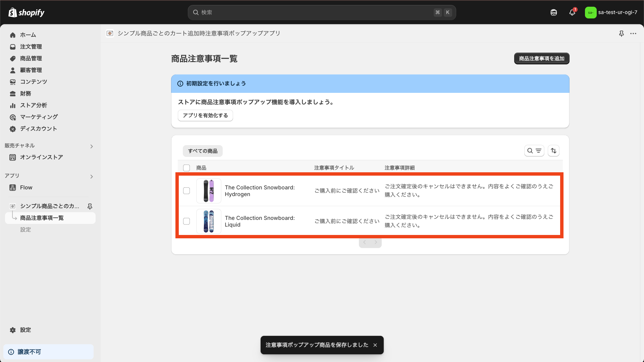Expand the 販売チャネル section chevron
Screen dimensions: 644x362
[91, 146]
